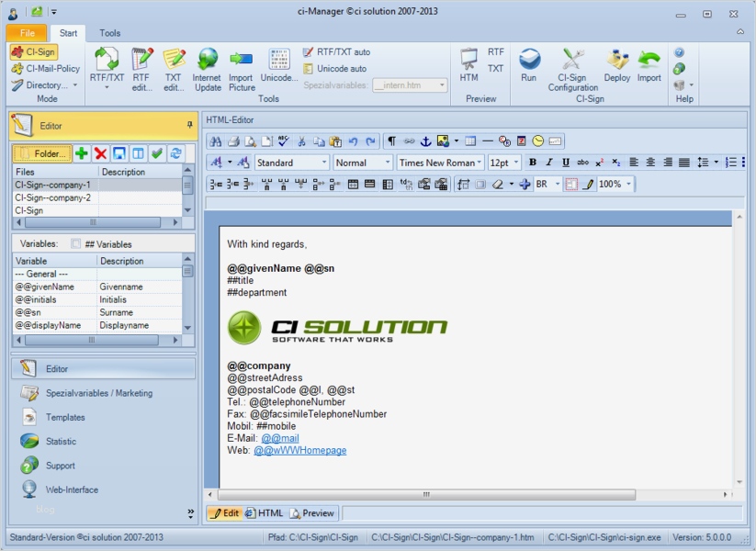Apply superscript formatting
The image size is (756, 551).
599,163
